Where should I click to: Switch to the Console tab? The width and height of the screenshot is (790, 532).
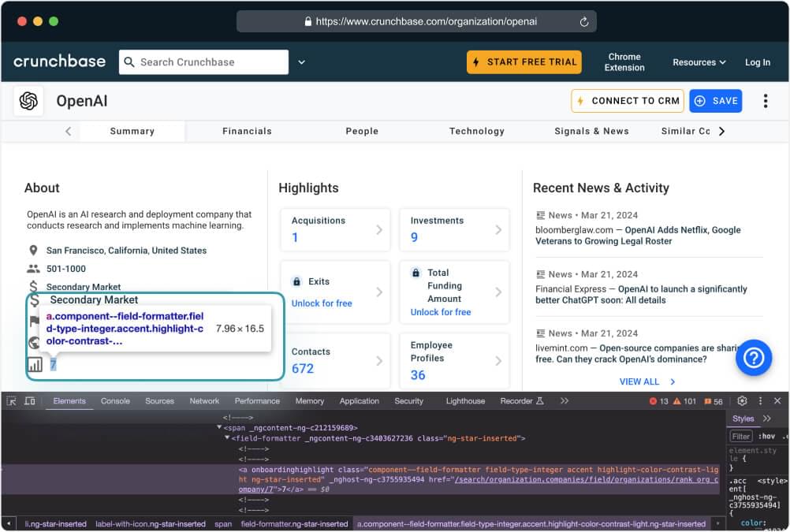tap(115, 400)
